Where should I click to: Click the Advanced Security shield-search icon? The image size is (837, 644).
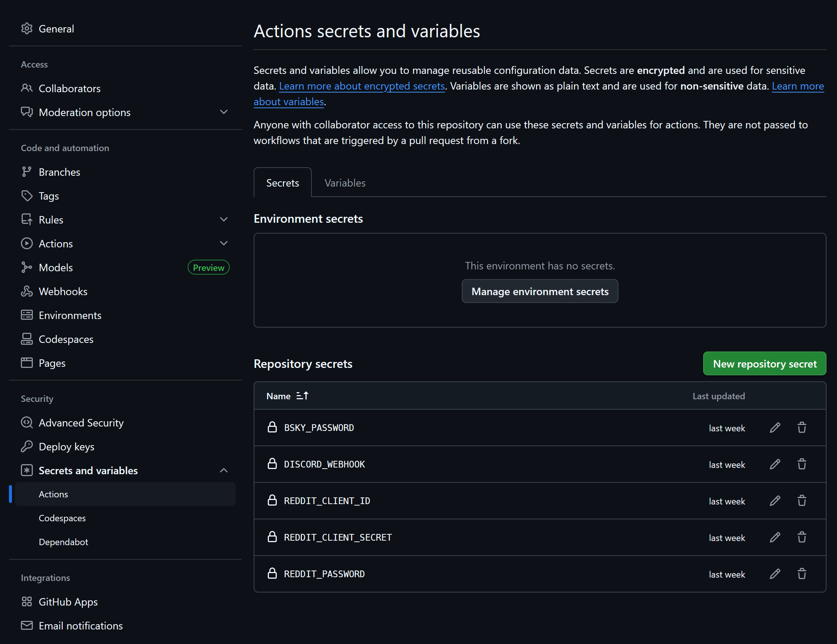pyautogui.click(x=27, y=422)
